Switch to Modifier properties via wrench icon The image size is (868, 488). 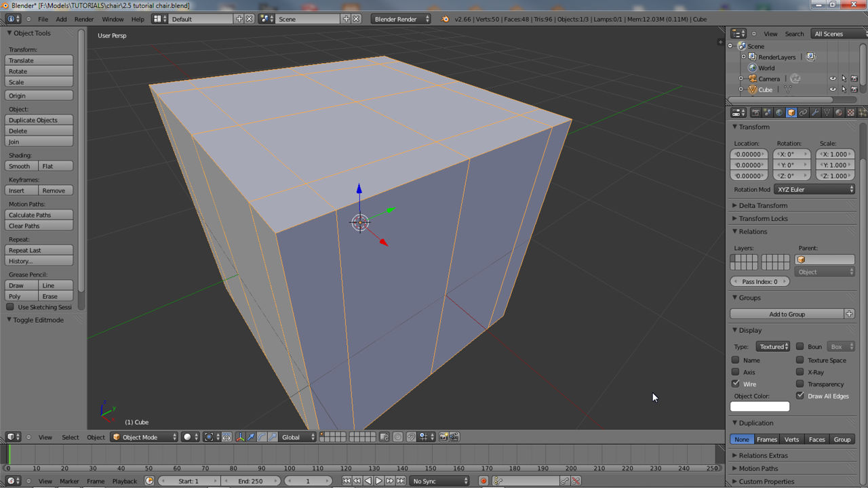point(815,113)
